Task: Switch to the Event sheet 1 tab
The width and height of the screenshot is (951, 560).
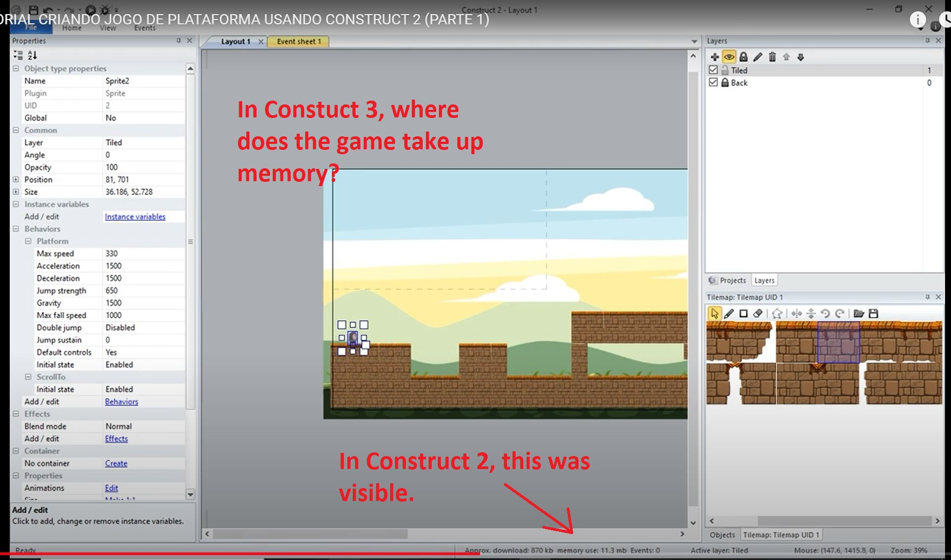Action: coord(299,42)
